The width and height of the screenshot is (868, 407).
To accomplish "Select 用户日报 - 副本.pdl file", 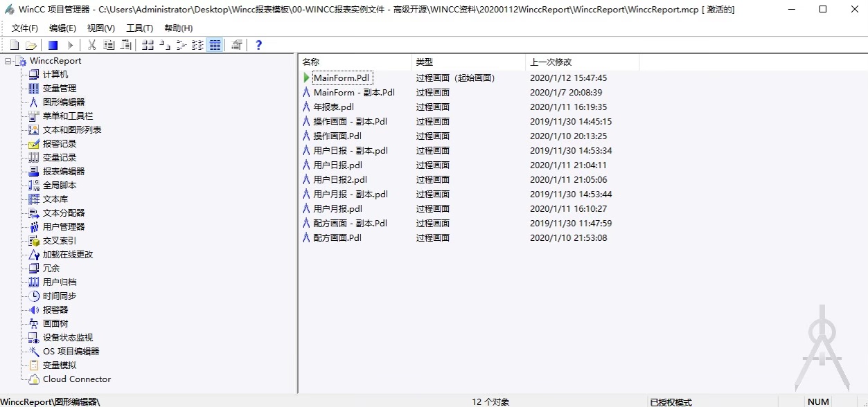I will point(351,151).
